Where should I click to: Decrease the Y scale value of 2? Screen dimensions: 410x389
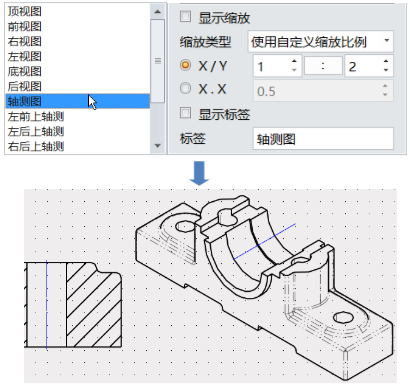point(386,70)
